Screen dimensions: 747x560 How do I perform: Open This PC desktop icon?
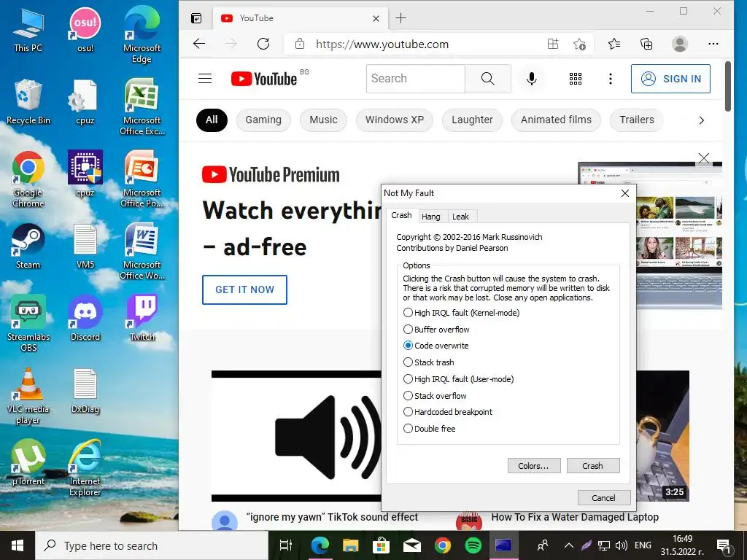[28, 29]
